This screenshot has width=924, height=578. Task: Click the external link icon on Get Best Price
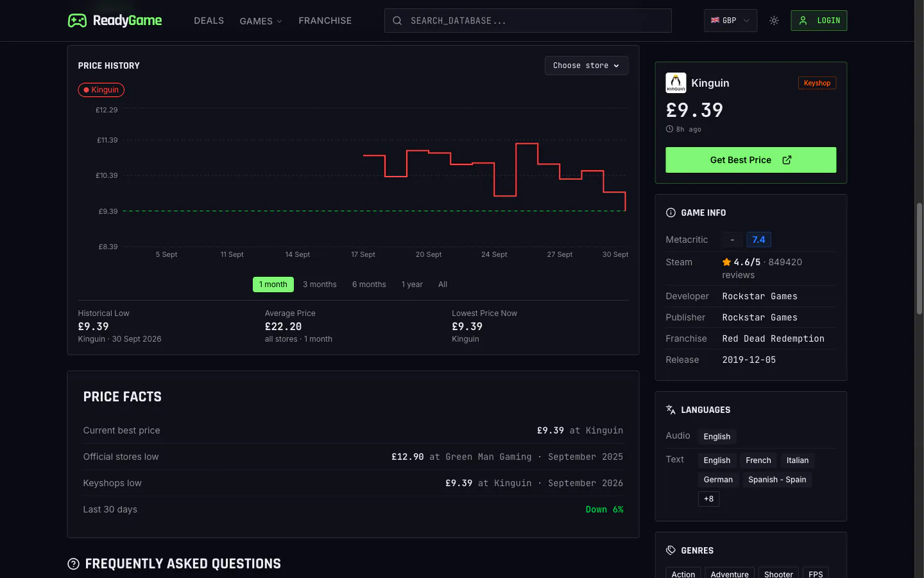pos(787,160)
